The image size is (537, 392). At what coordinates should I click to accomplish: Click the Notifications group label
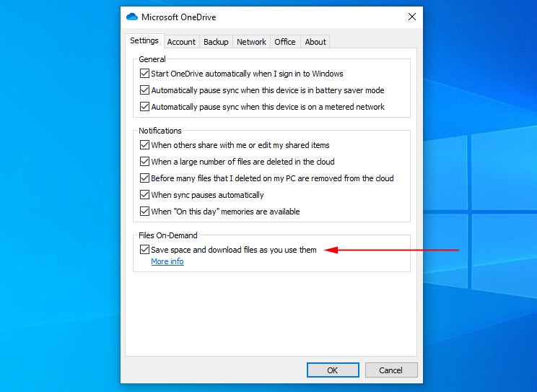click(x=160, y=131)
